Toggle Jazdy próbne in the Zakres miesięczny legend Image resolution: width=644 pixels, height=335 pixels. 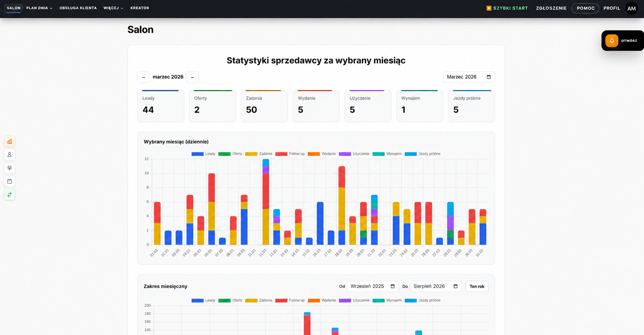422,301
